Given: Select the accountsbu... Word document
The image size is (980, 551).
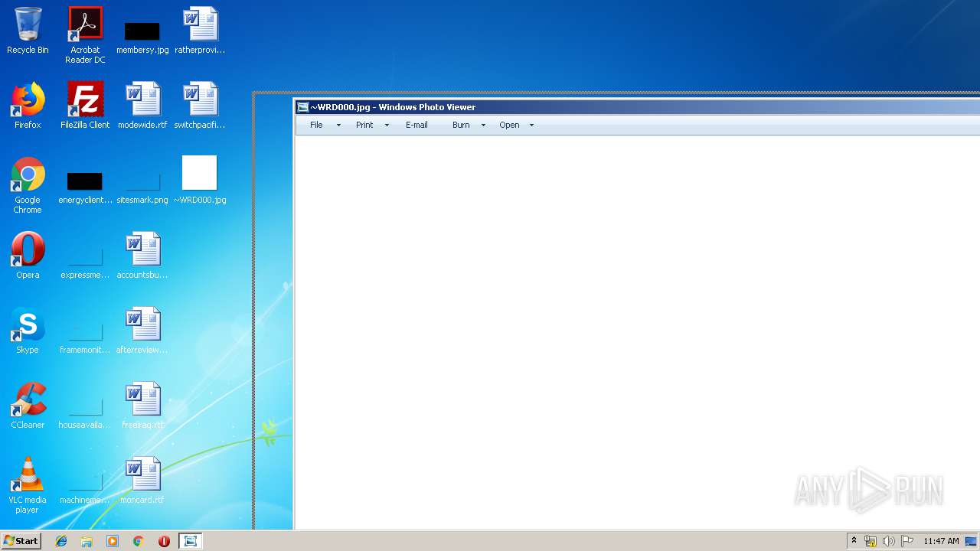Looking at the screenshot, I should (x=142, y=256).
